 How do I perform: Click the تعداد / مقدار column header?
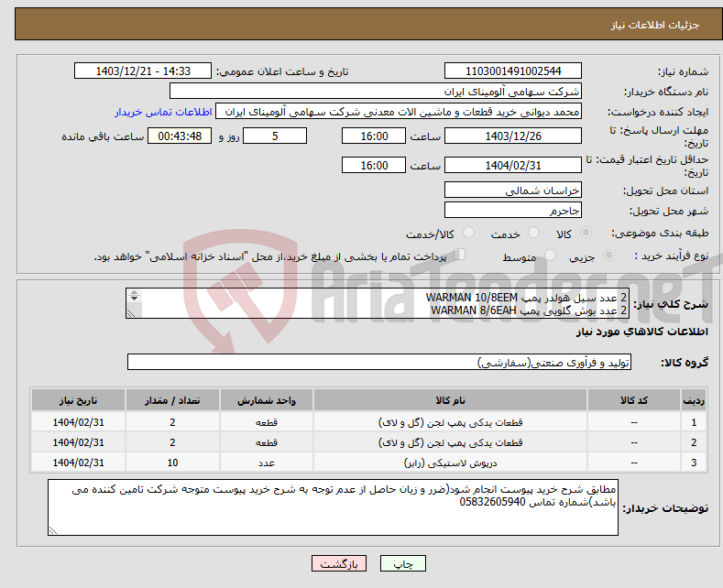pyautogui.click(x=172, y=400)
